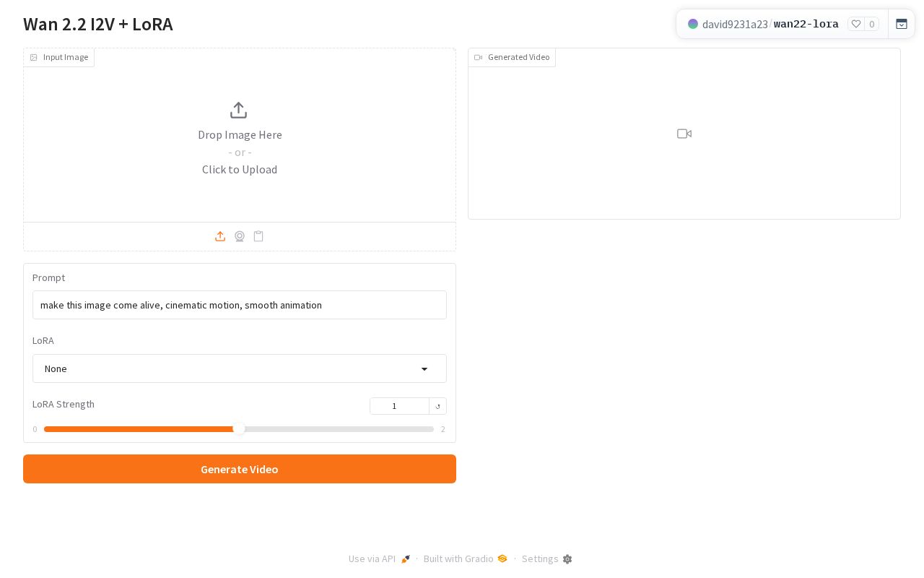Select the webcam source icon
Image resolution: width=924 pixels, height=578 pixels.
[240, 236]
